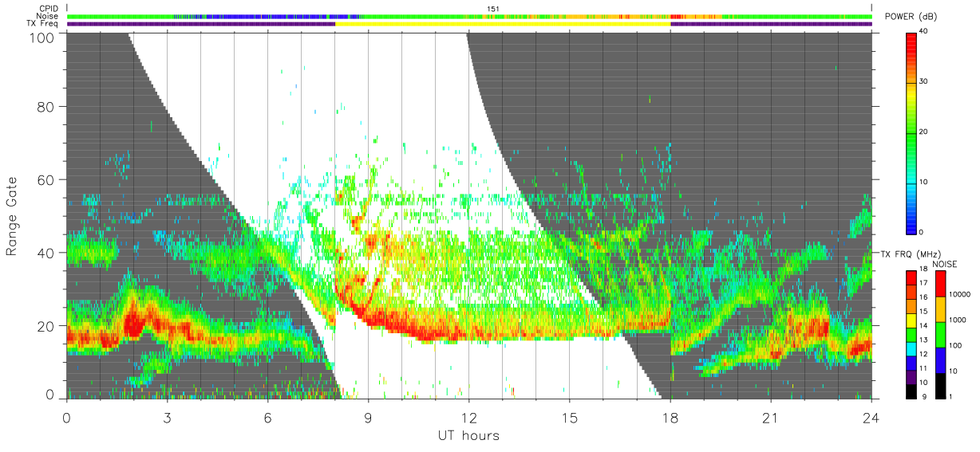This screenshot has height=452, width=980.
Task: Click the 21 tick on UT hours axis
Action: [770, 417]
